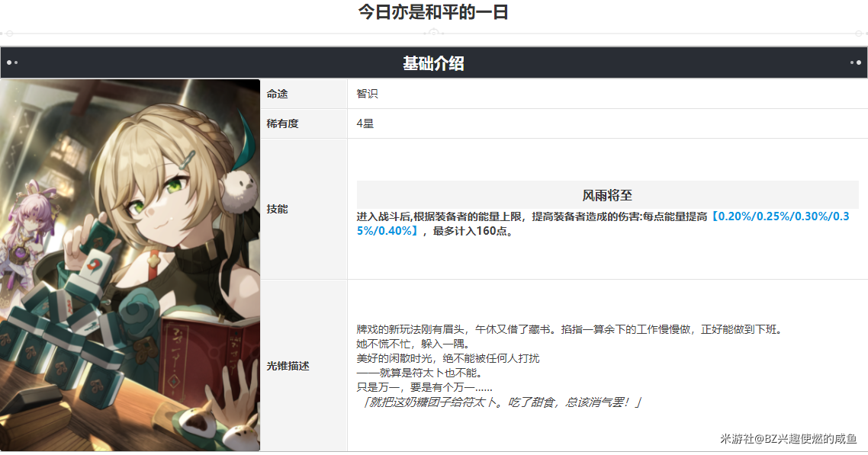Click the line 只是万一，要是有个万一

pos(425,387)
